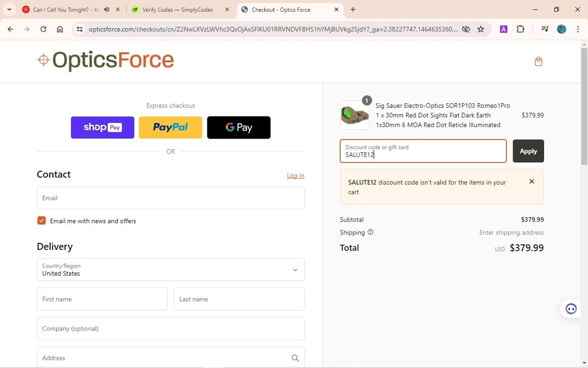
Task: Open the media control icon
Action: click(544, 29)
